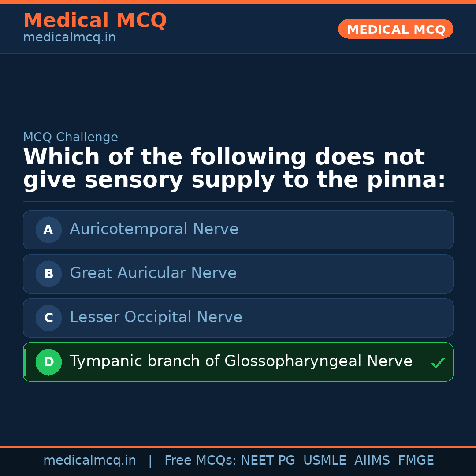Select the Auricotemporal Nerve answer
This screenshot has width=476, height=476.
tap(154, 229)
